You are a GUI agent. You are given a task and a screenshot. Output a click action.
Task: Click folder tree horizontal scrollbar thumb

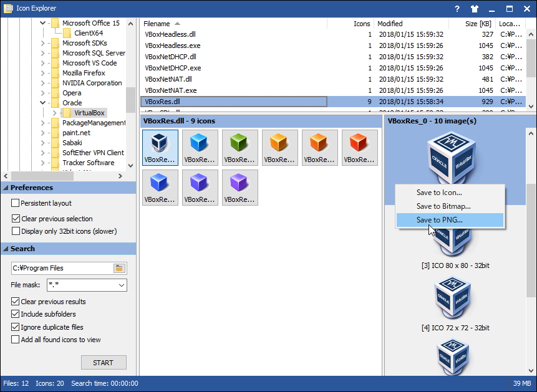coord(42,176)
